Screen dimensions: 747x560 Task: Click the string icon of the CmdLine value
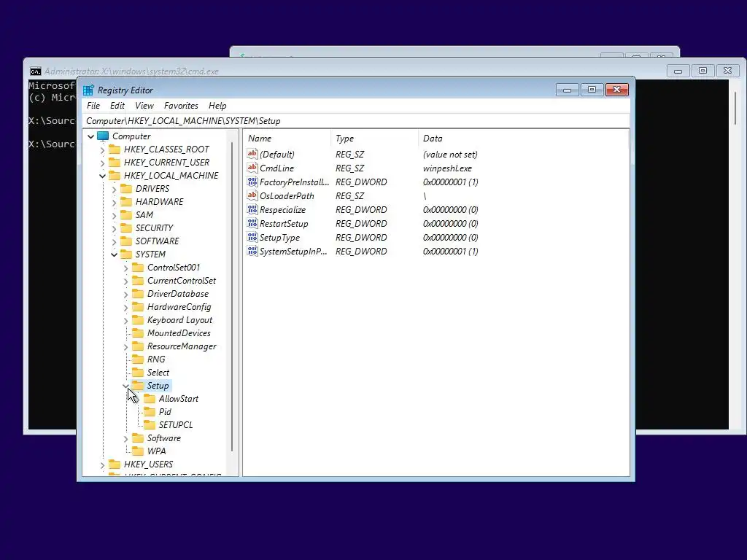pos(252,168)
